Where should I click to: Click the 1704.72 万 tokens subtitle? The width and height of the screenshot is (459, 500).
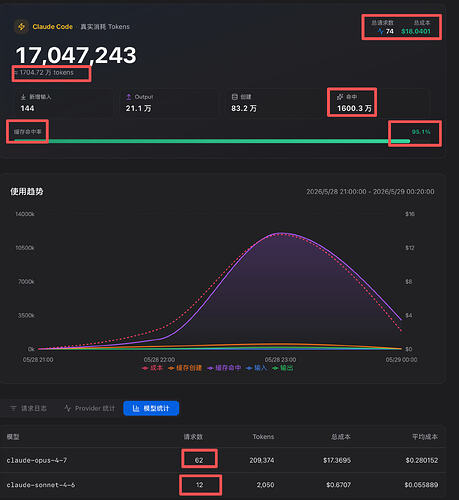(44, 72)
